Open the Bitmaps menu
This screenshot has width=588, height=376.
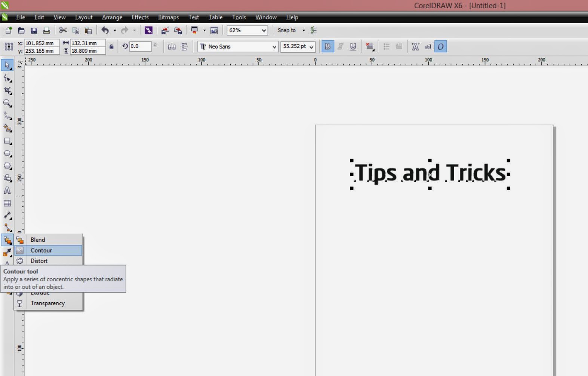[168, 17]
